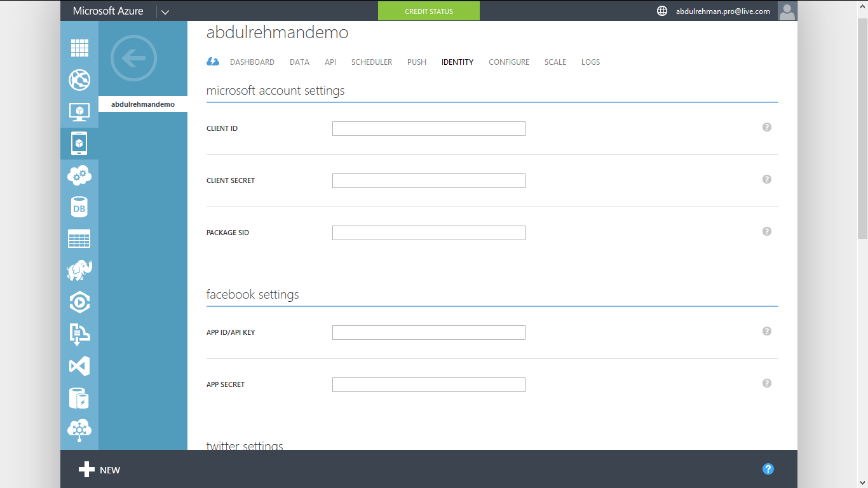Screen dimensions: 868x488
Task: Select Mobile Services phone icon in sidebar
Action: [79, 144]
